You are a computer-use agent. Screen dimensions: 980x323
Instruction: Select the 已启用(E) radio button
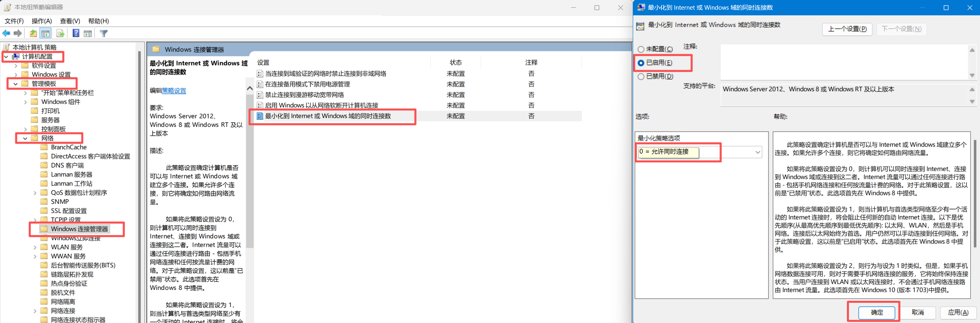coord(641,63)
